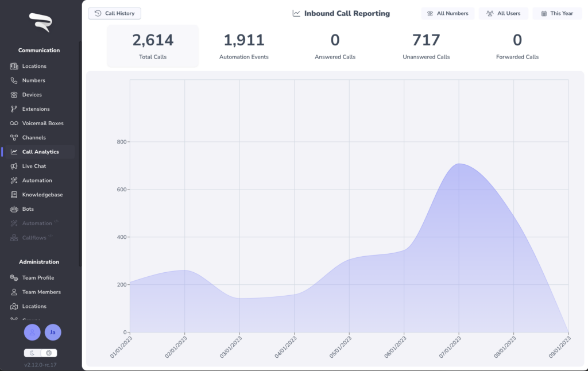Expand the All Users filter
The image size is (588, 371).
point(503,14)
